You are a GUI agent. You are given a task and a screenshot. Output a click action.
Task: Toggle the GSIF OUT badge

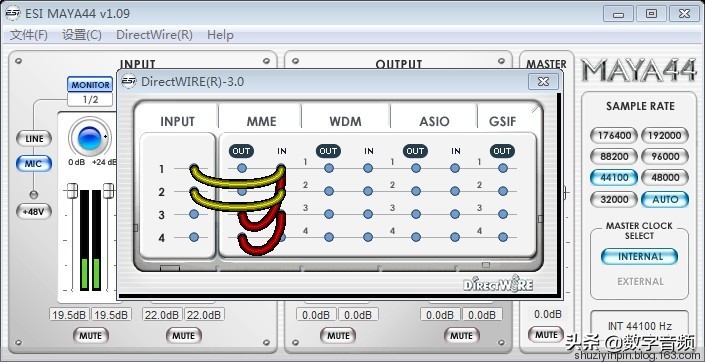coord(502,151)
